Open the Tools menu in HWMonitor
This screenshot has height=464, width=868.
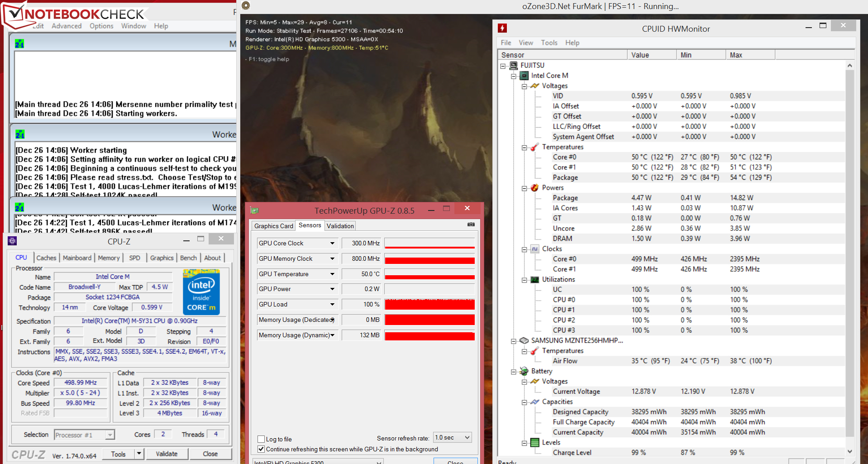tap(549, 43)
